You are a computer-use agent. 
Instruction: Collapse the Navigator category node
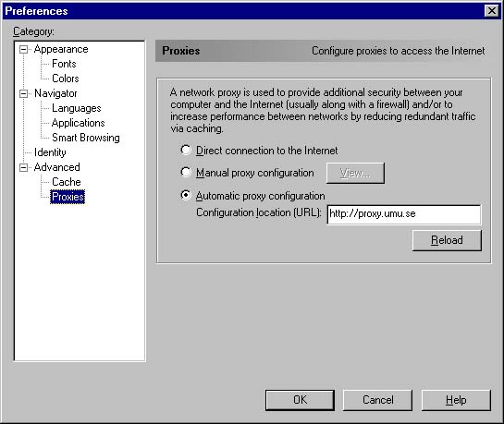23,93
